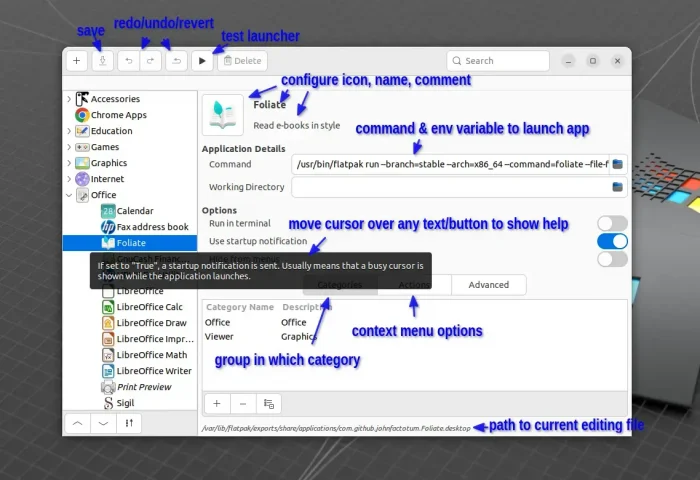Switch to the Advanced tab
The height and width of the screenshot is (480, 700).
[x=488, y=285]
